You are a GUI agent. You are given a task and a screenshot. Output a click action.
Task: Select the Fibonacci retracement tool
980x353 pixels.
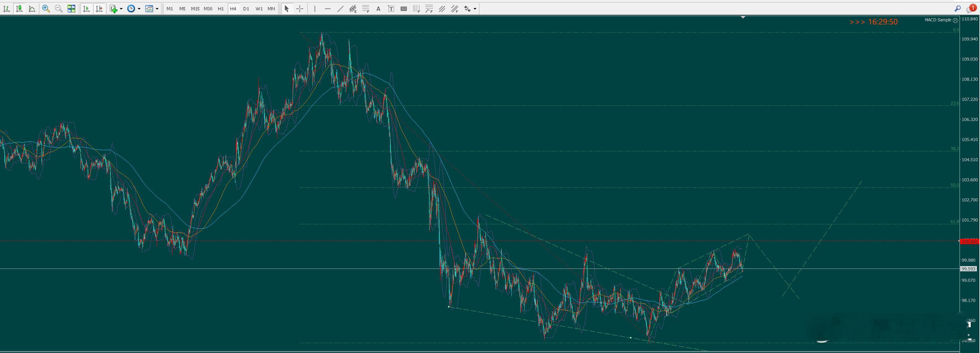(366, 8)
